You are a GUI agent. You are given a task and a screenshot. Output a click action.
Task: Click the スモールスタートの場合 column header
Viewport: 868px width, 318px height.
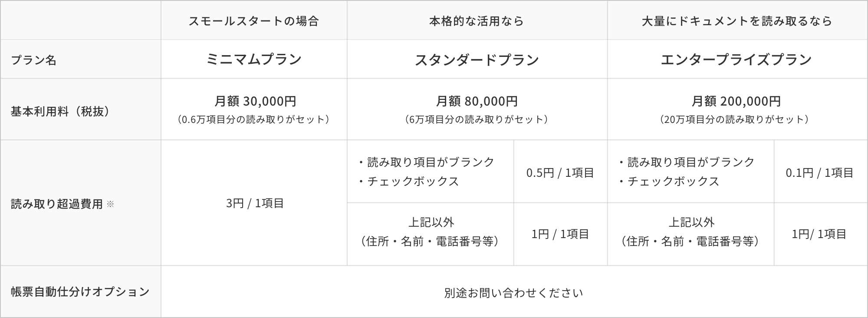254,21
